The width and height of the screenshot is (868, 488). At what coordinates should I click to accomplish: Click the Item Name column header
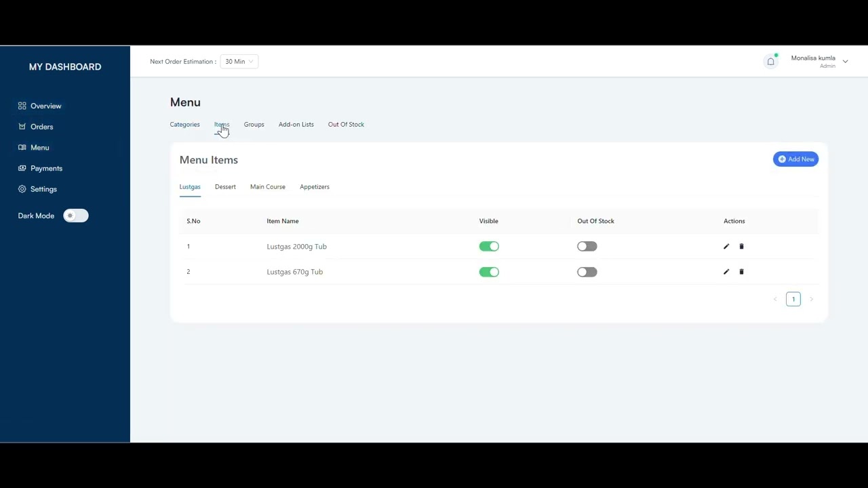click(282, 221)
